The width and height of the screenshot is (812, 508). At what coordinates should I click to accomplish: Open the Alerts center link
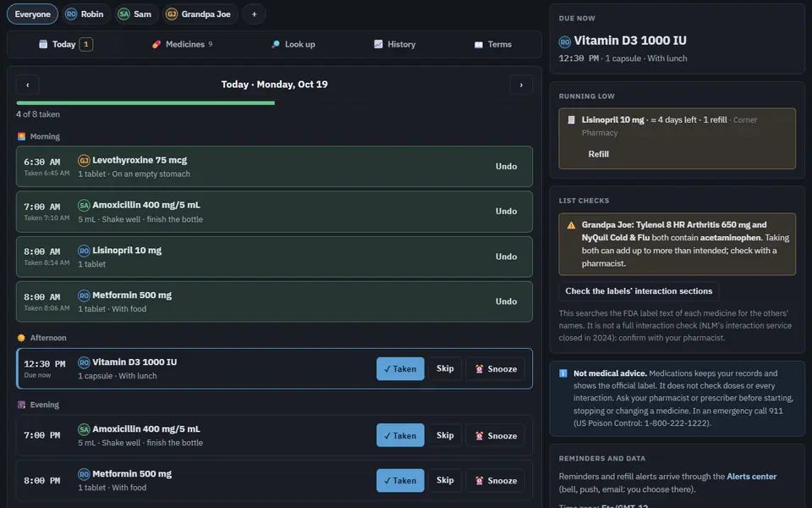click(x=751, y=477)
